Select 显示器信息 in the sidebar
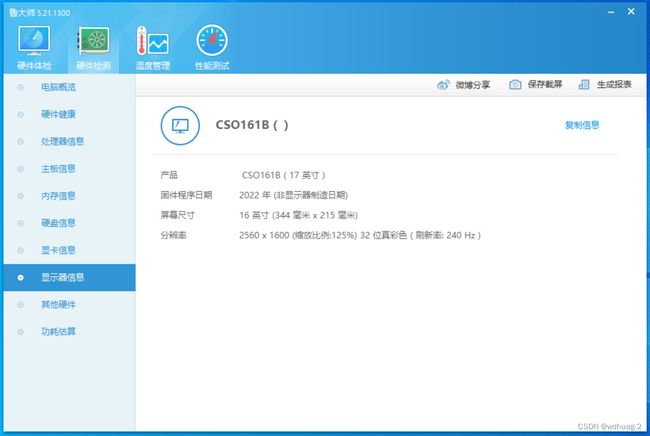 [x=69, y=277]
